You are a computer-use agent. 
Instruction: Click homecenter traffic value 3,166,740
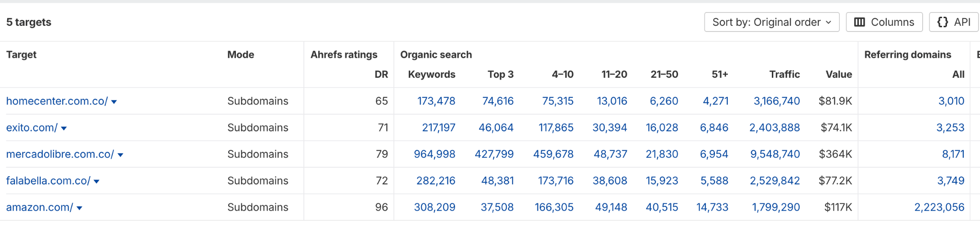point(777,101)
